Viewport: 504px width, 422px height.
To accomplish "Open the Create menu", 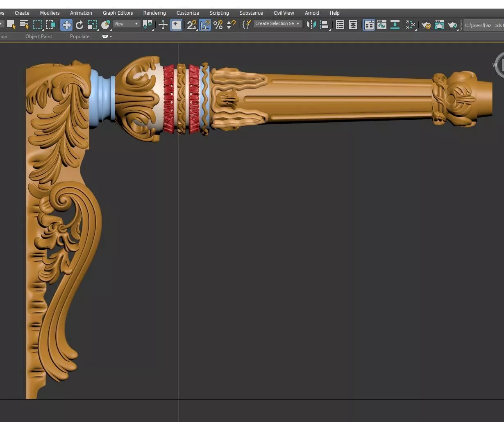I will pyautogui.click(x=22, y=13).
